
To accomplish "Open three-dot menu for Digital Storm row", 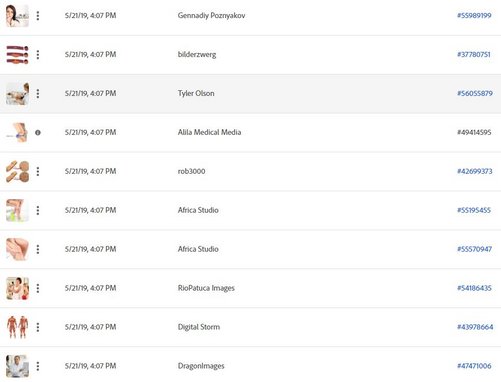I will click(38, 327).
